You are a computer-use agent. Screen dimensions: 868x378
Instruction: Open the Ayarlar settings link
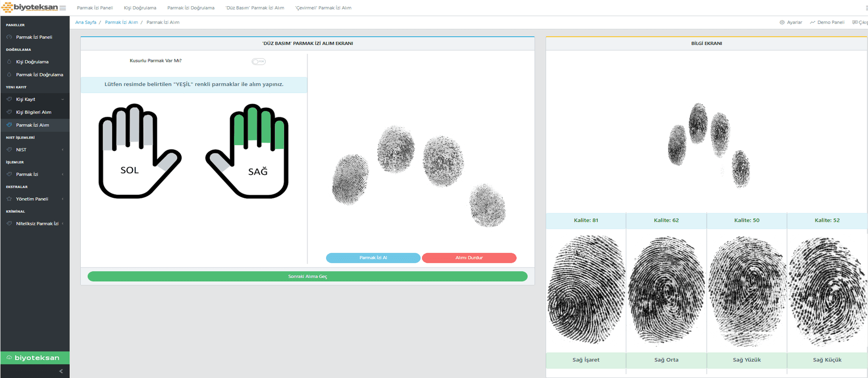coord(794,22)
